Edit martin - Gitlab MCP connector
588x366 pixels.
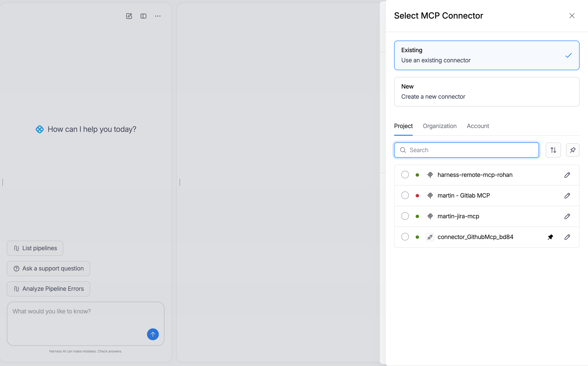click(x=567, y=196)
